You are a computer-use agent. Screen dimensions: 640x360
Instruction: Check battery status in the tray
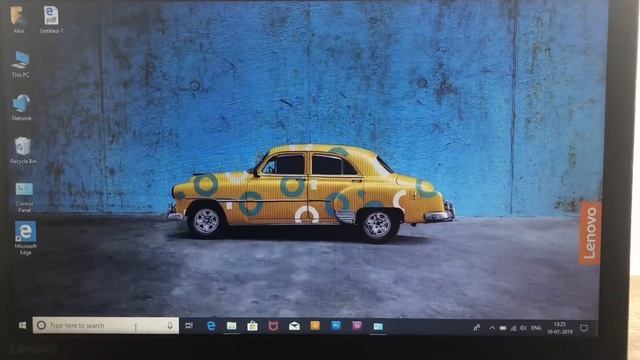click(503, 328)
